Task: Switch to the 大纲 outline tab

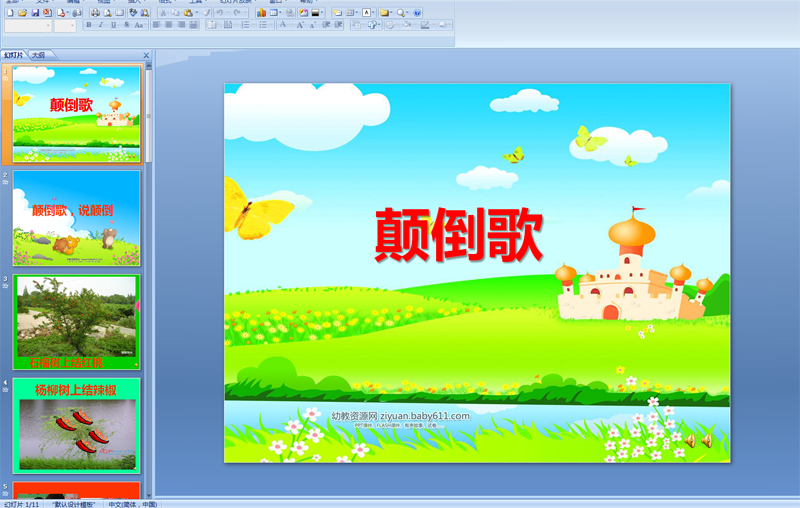Action: pos(39,55)
